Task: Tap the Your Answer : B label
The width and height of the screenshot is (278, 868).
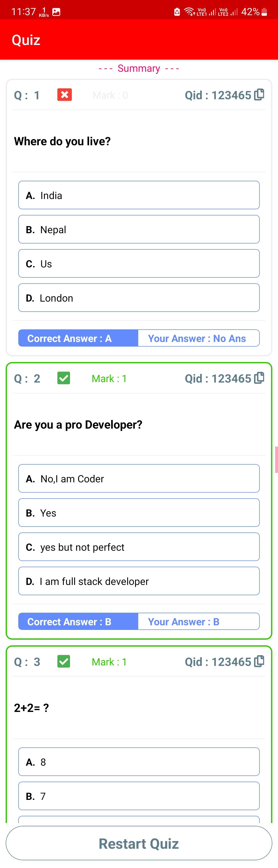Action: tap(198, 622)
